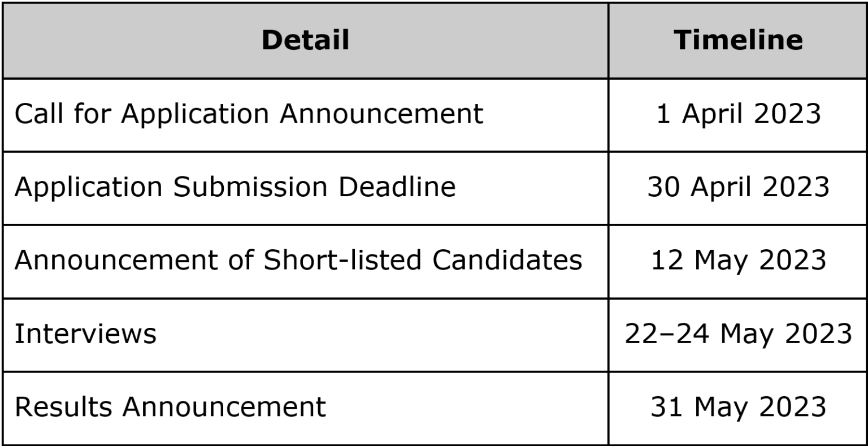Click Announcement of Short-listed Candidates cell
The height and width of the screenshot is (446, 868).
305,261
